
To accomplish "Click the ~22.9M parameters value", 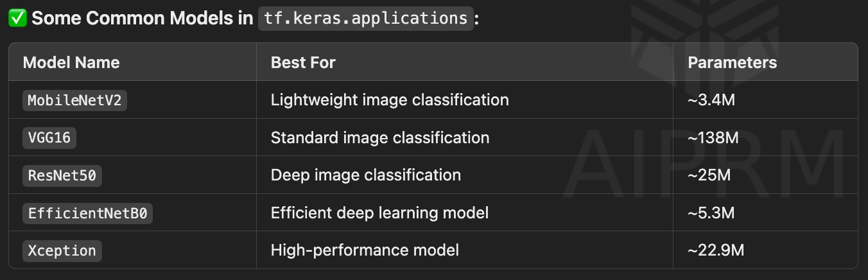I will (x=716, y=250).
